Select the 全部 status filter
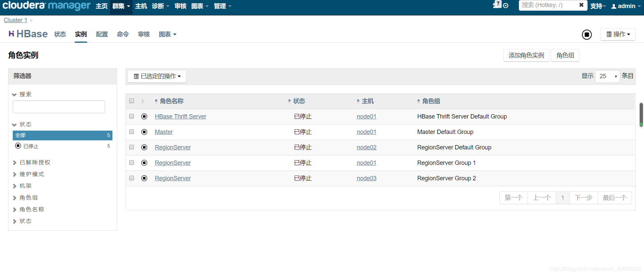The width and height of the screenshot is (644, 275). click(62, 135)
